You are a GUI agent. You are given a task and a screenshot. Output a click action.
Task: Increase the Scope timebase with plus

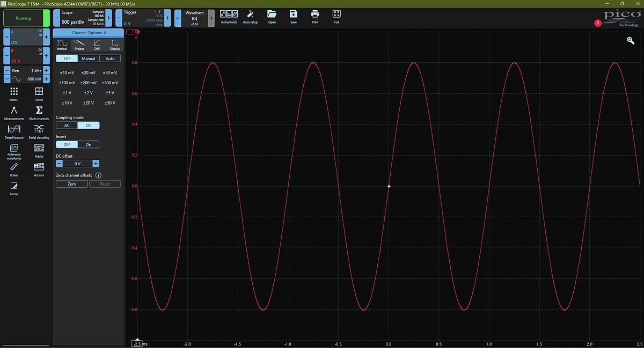pos(109,18)
